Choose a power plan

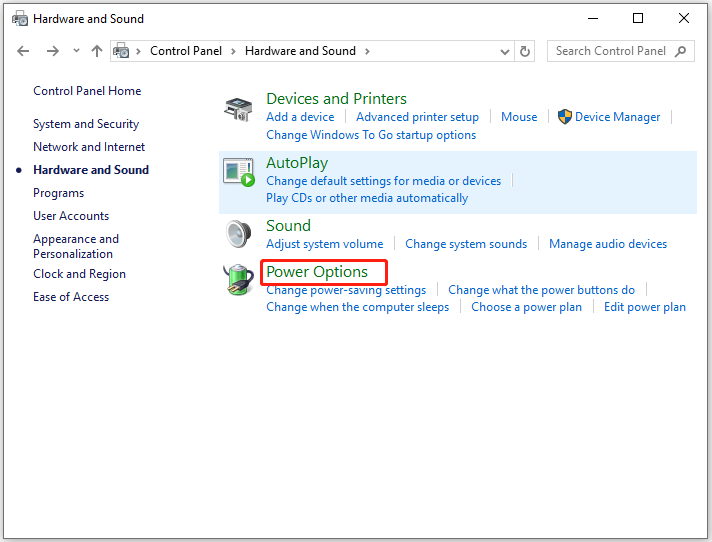[526, 307]
